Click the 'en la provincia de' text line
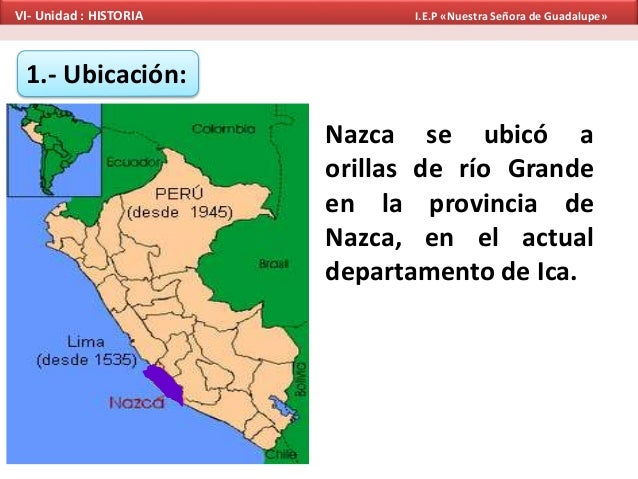The height and width of the screenshot is (479, 638). [x=459, y=204]
